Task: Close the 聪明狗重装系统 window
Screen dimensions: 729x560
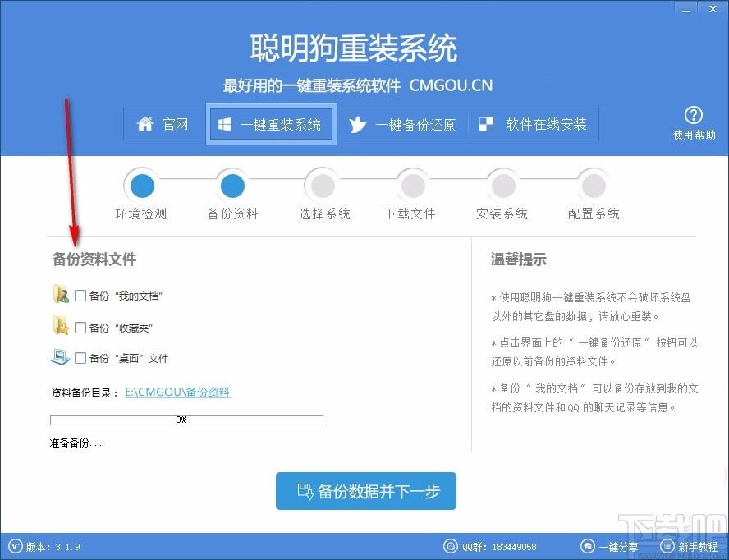Action: coord(713,9)
